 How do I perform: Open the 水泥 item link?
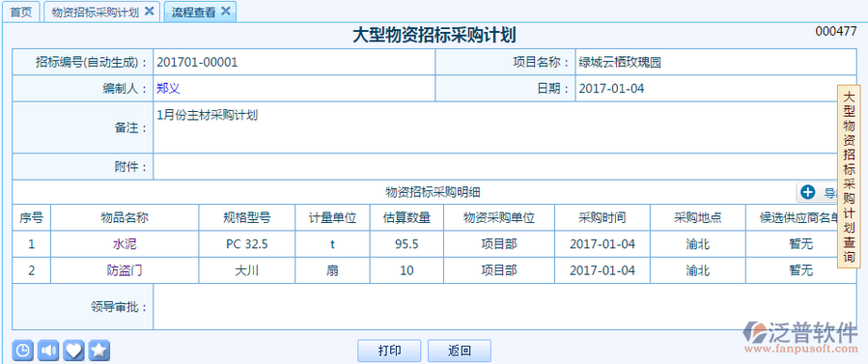click(x=125, y=244)
